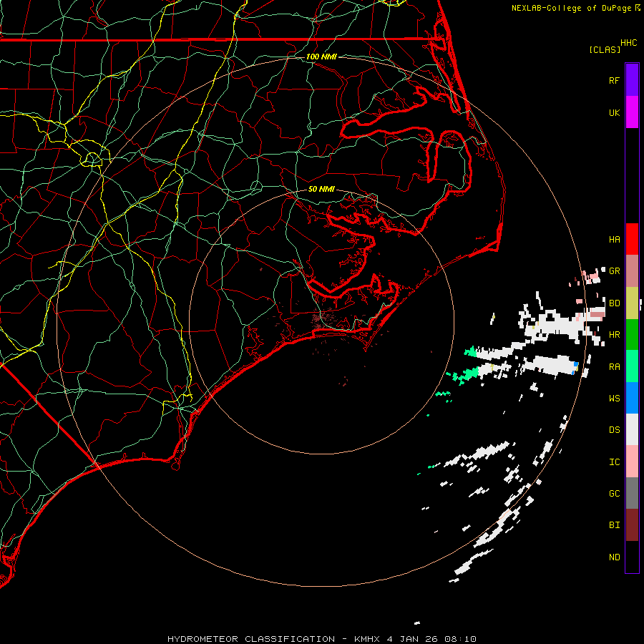Click the "GC" legend label
Image resolution: width=644 pixels, height=644 pixels.
click(x=615, y=494)
